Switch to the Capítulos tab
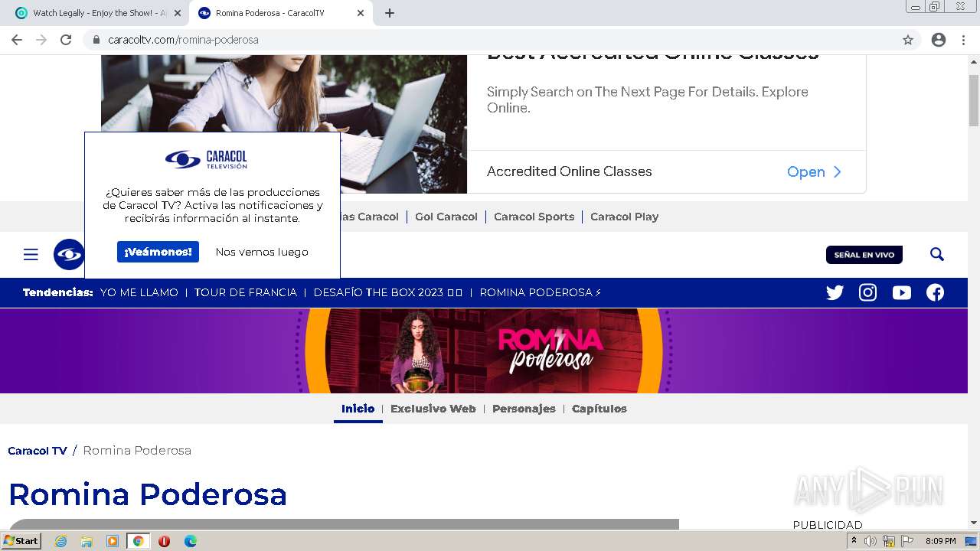Image resolution: width=980 pixels, height=551 pixels. tap(599, 409)
